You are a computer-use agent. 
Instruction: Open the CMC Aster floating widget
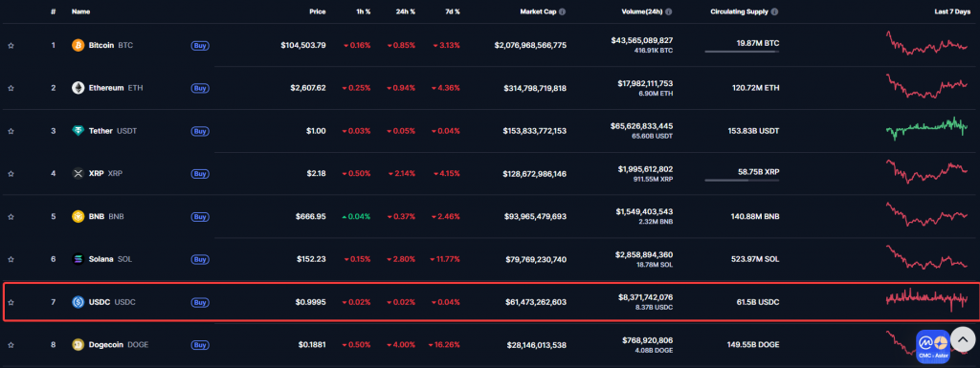[x=932, y=346]
